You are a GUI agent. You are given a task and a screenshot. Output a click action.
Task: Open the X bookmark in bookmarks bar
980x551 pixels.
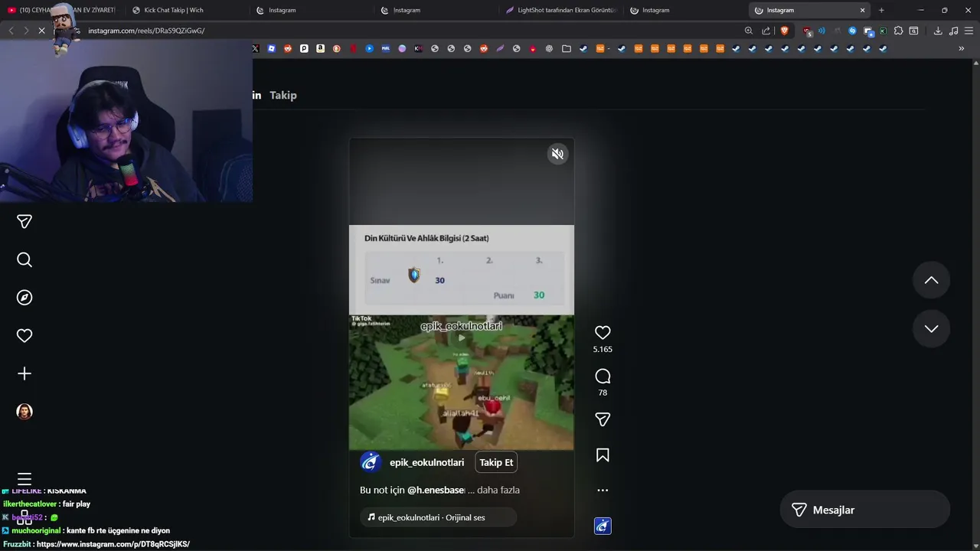pos(256,48)
